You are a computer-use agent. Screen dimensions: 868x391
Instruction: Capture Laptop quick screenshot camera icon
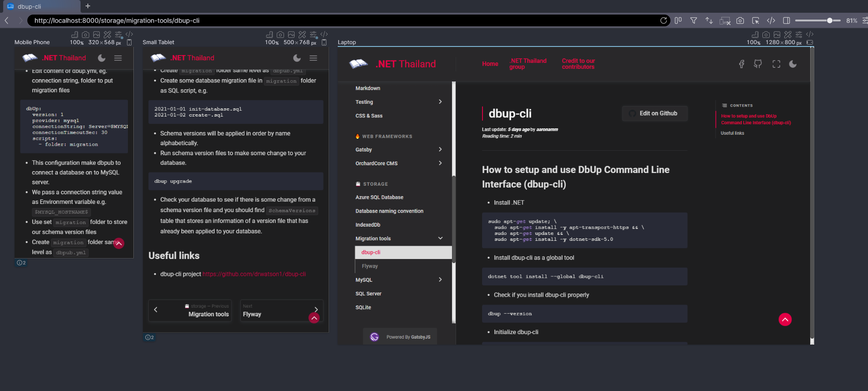pos(766,35)
